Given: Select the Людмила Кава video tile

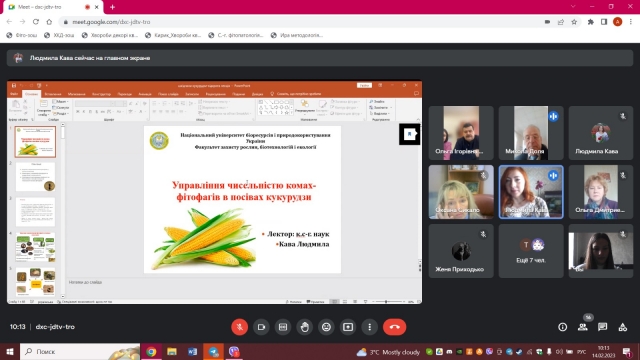Looking at the screenshot, I should [531, 192].
